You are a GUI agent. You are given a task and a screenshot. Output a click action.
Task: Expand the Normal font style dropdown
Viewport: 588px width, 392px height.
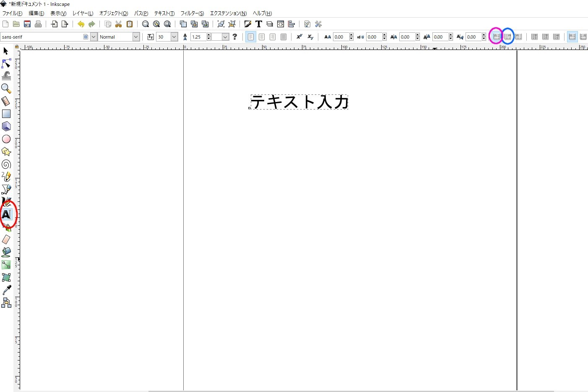coord(136,37)
